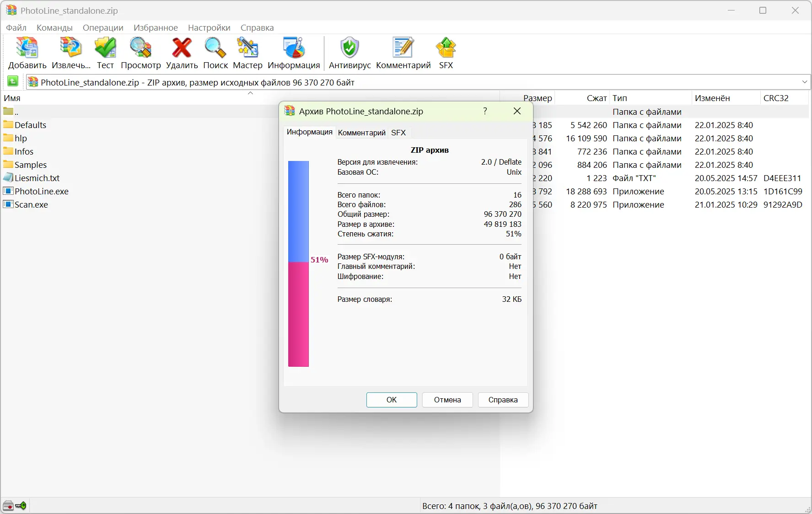Open the Файл menu
The image size is (812, 514).
pos(16,27)
